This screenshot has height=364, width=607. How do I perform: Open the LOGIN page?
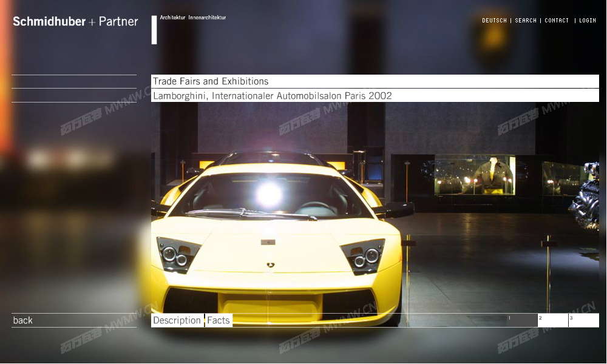click(588, 21)
